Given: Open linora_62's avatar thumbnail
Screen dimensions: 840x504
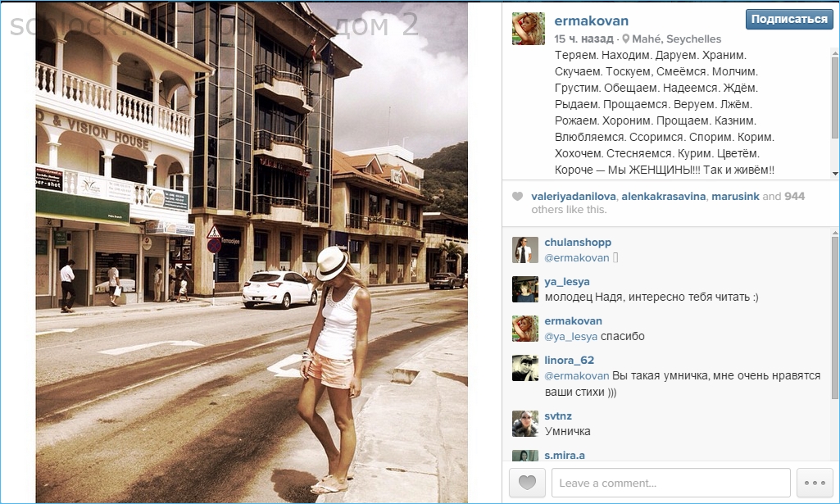Looking at the screenshot, I should coord(525,368).
